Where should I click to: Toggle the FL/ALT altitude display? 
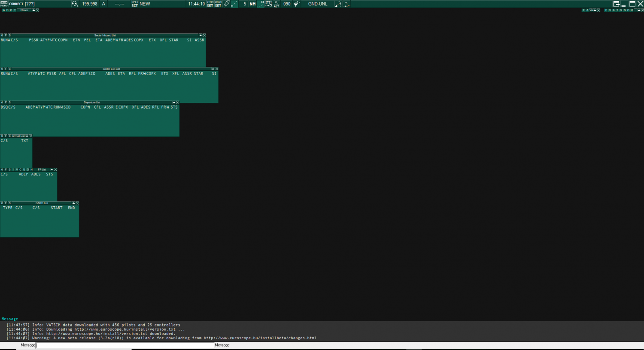pyautogui.click(x=276, y=4)
